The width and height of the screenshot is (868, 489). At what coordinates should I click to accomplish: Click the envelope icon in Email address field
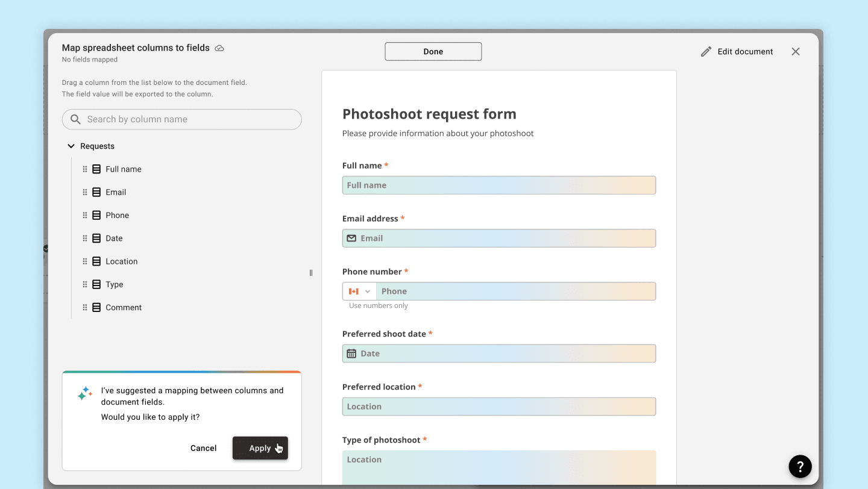pyautogui.click(x=351, y=238)
